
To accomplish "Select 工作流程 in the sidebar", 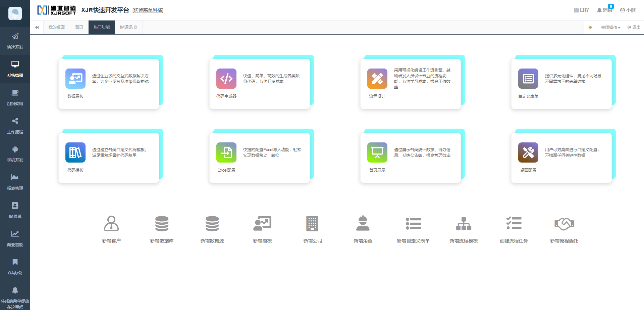I will [15, 126].
